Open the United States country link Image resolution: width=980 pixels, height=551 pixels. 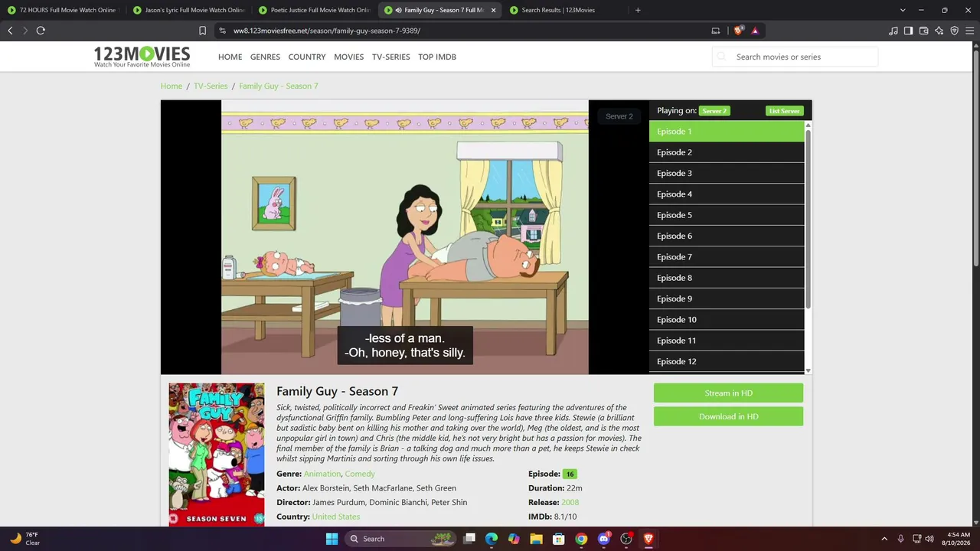(x=336, y=517)
